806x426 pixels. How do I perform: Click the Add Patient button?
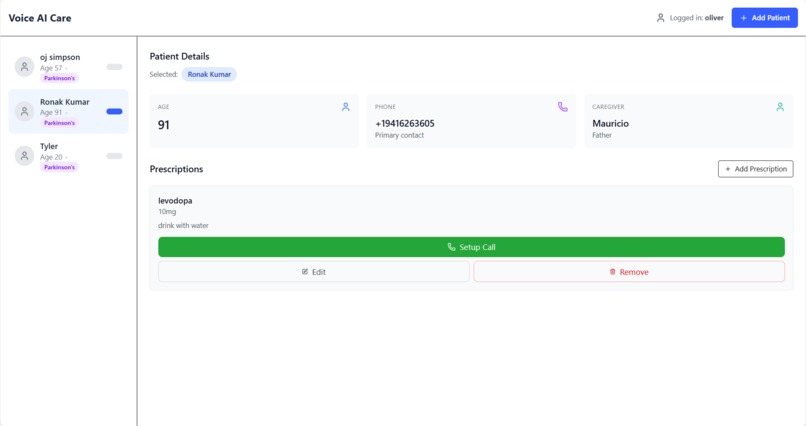pos(764,18)
